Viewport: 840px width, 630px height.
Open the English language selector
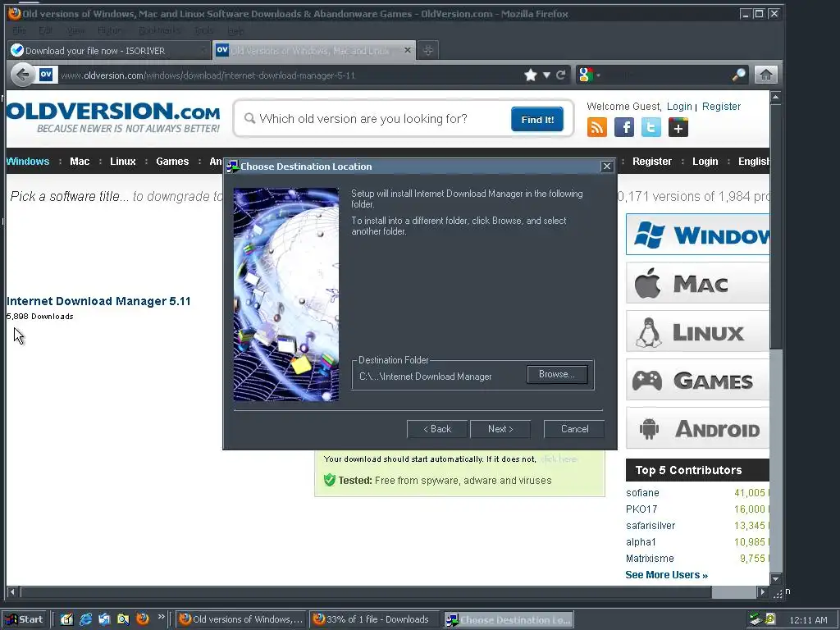753,162
